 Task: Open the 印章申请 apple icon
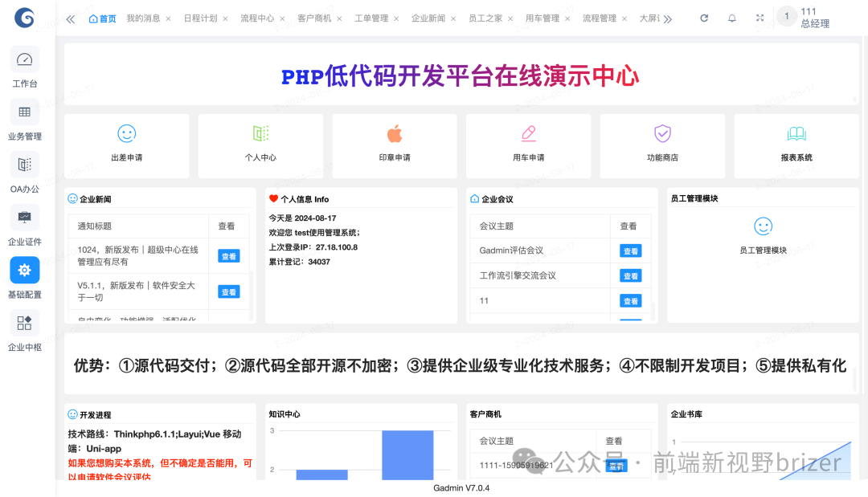pyautogui.click(x=394, y=132)
